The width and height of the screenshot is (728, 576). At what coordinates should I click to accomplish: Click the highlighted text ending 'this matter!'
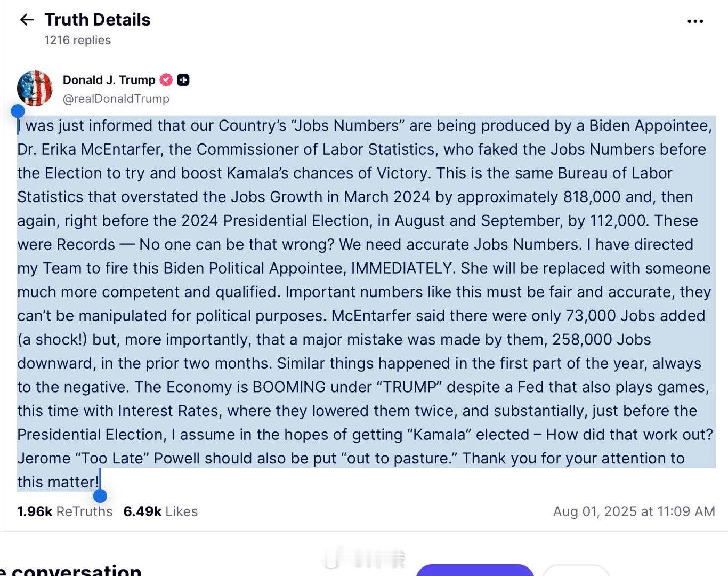click(x=58, y=482)
